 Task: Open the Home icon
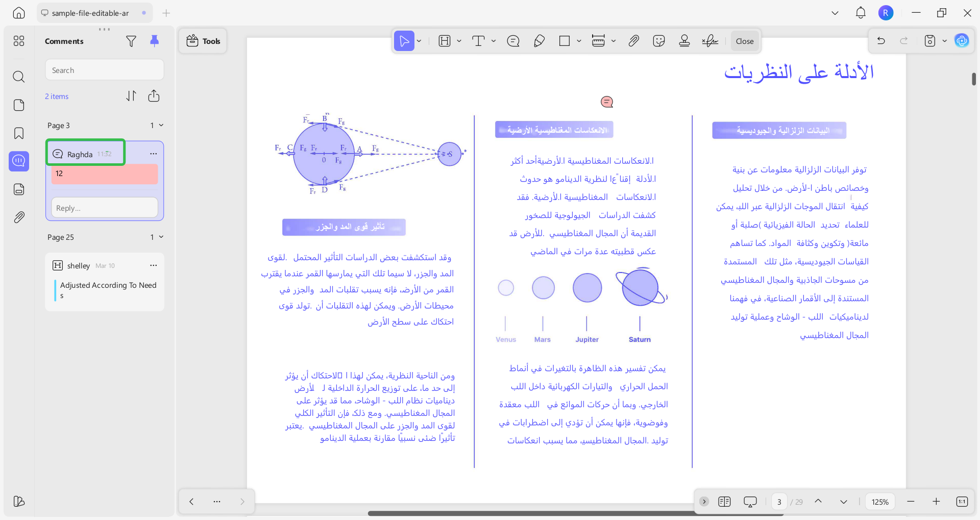(x=19, y=13)
